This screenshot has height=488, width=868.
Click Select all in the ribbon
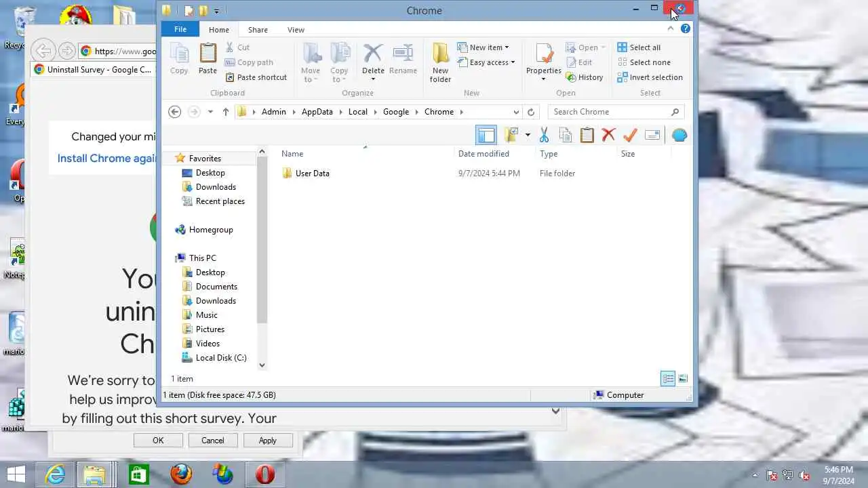tap(639, 47)
